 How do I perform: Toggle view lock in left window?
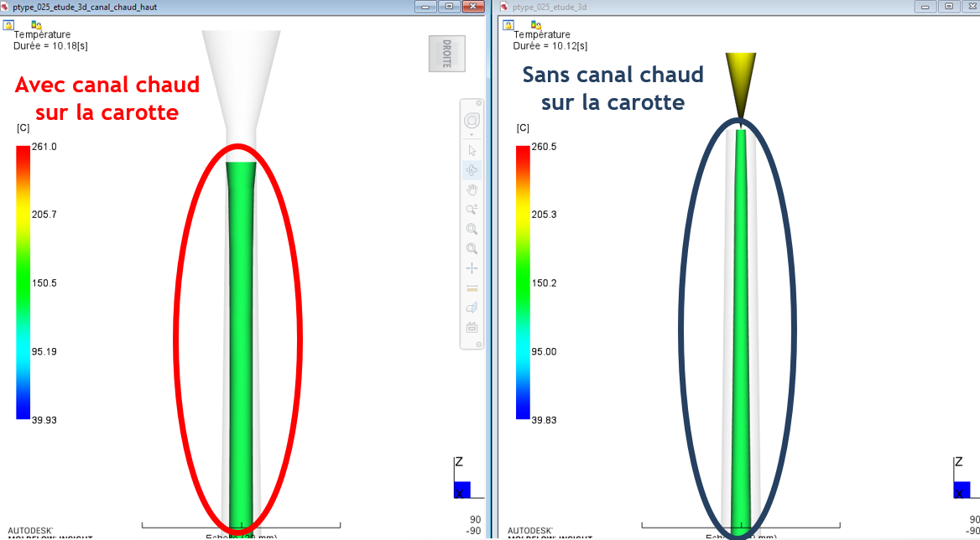(x=8, y=25)
